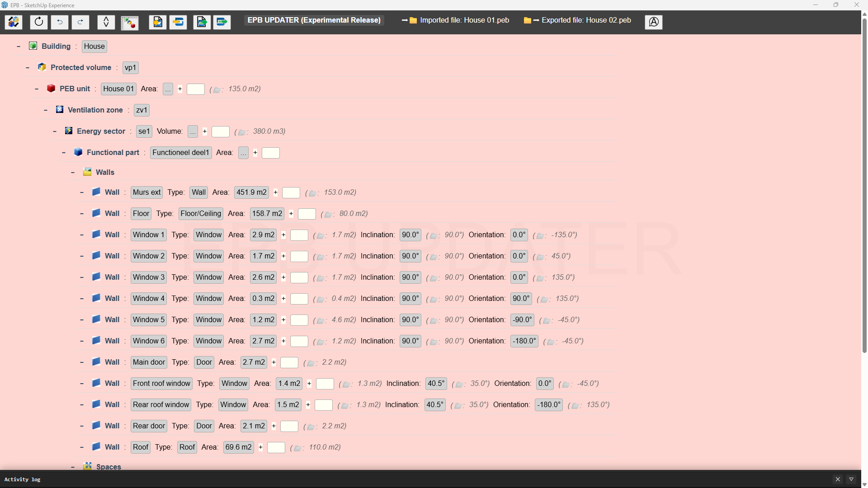
Task: Click the Imported file House 01.peb label
Action: 464,20
